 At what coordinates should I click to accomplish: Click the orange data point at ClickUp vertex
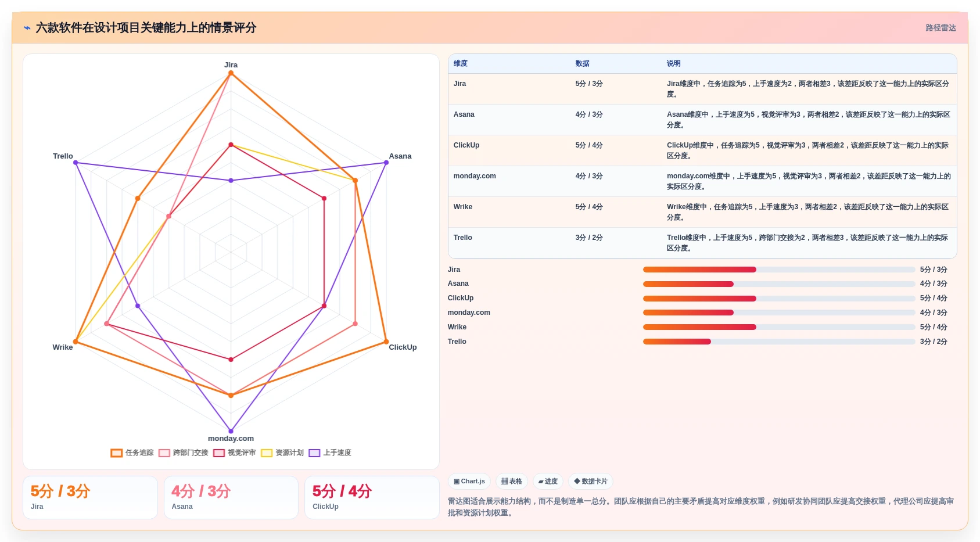(x=386, y=342)
